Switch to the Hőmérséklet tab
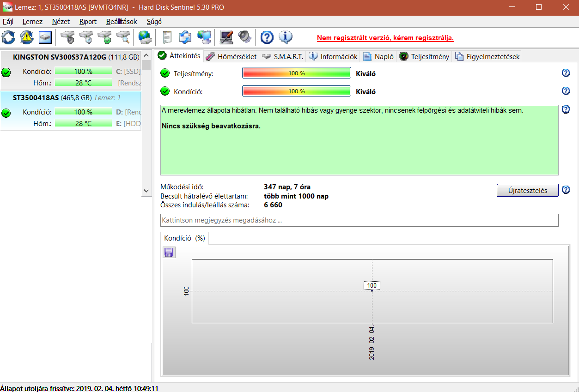Image resolution: width=579 pixels, height=392 pixels. pyautogui.click(x=232, y=56)
